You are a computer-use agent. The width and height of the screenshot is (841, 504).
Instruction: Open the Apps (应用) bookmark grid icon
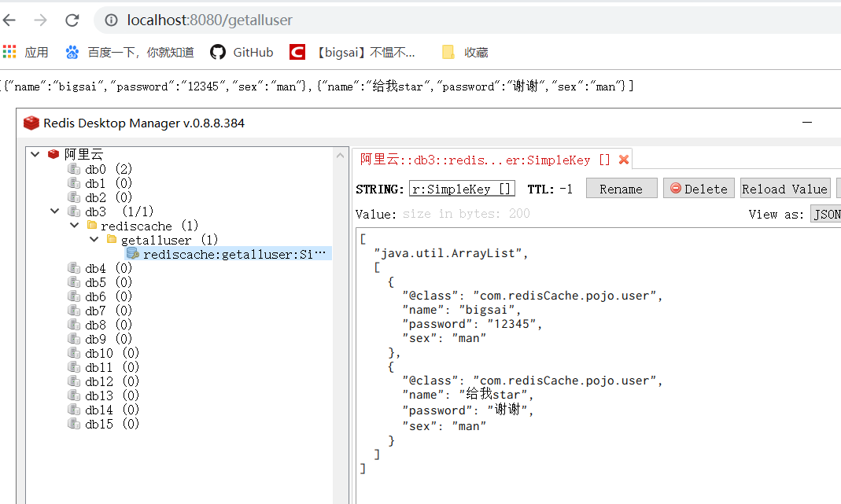click(x=9, y=52)
